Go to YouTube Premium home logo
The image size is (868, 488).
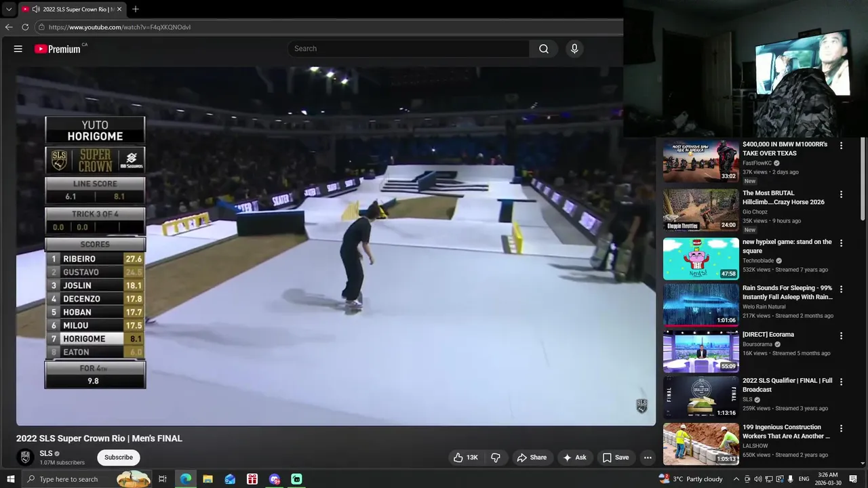click(58, 49)
